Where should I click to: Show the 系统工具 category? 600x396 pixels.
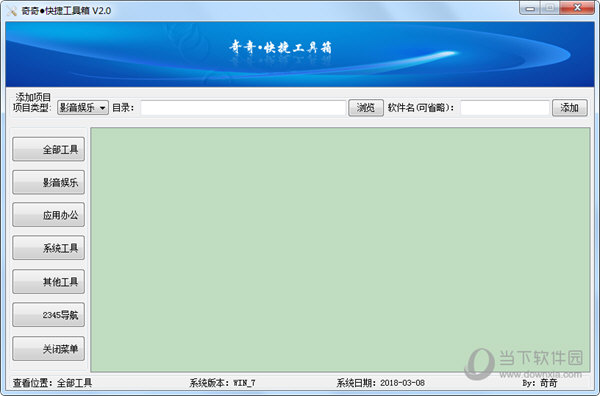[x=49, y=248]
